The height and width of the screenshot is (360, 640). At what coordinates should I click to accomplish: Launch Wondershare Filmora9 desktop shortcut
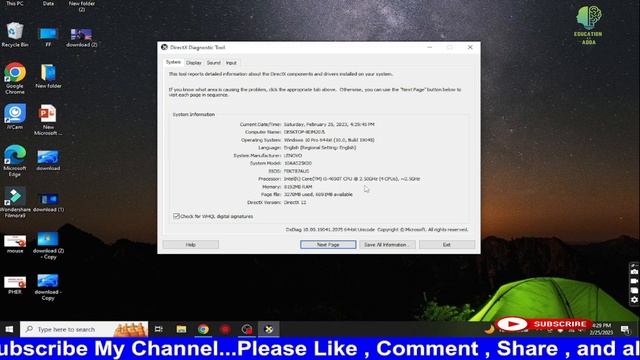pyautogui.click(x=15, y=202)
